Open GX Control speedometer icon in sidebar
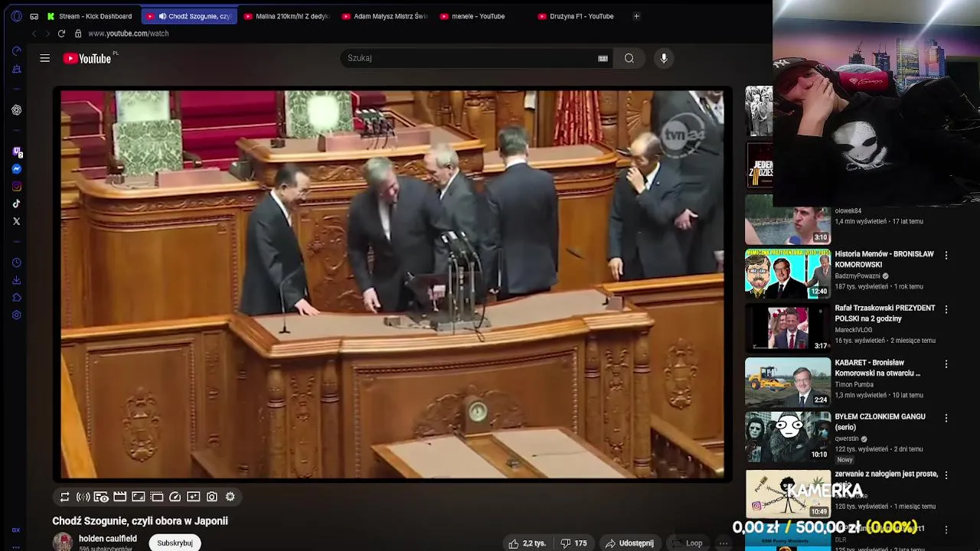Image resolution: width=980 pixels, height=551 pixels. (x=16, y=51)
